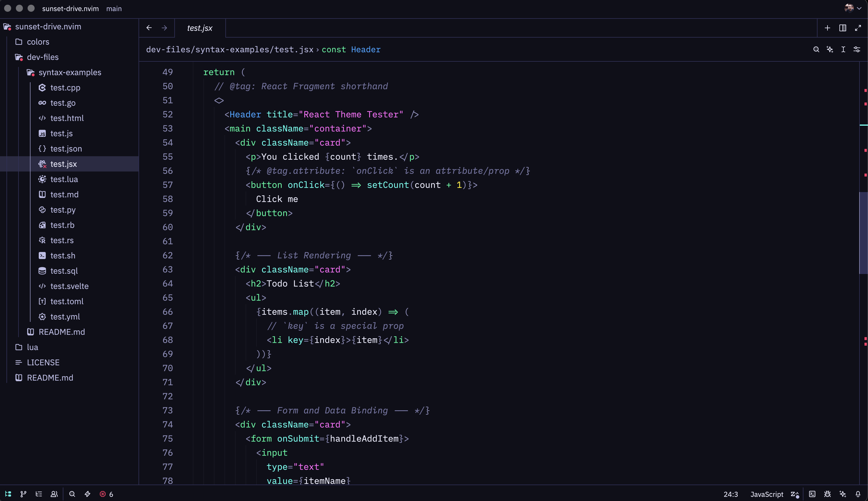The width and height of the screenshot is (868, 501).
Task: Toggle the outline panel icon
Action: click(x=39, y=494)
